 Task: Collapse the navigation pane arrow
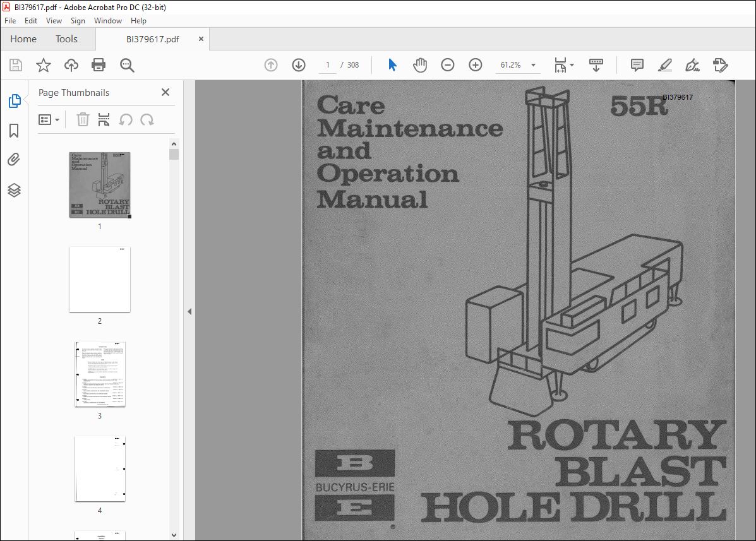tap(189, 312)
